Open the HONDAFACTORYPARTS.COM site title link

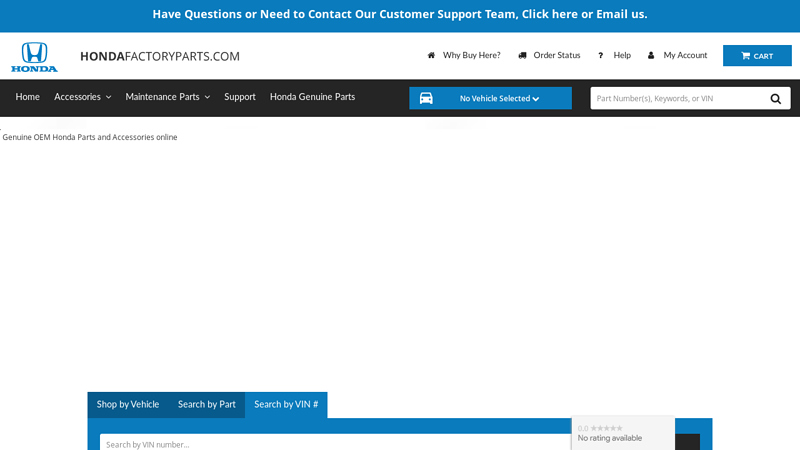[160, 56]
